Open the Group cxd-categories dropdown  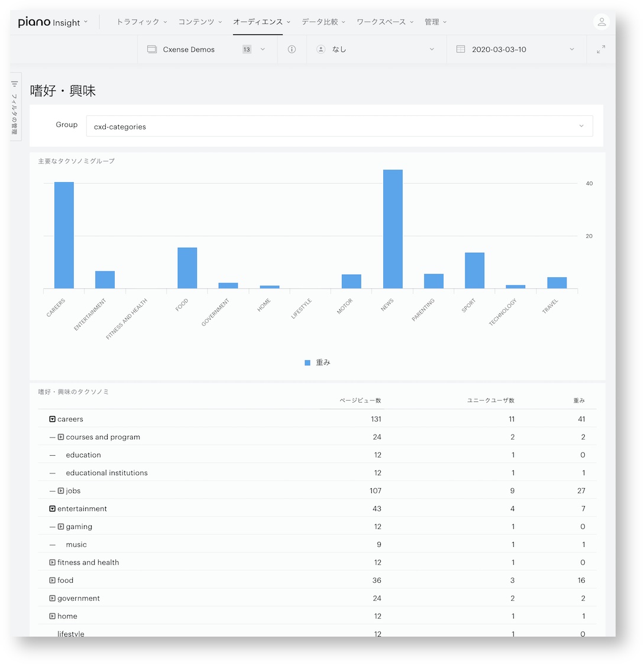coord(339,126)
